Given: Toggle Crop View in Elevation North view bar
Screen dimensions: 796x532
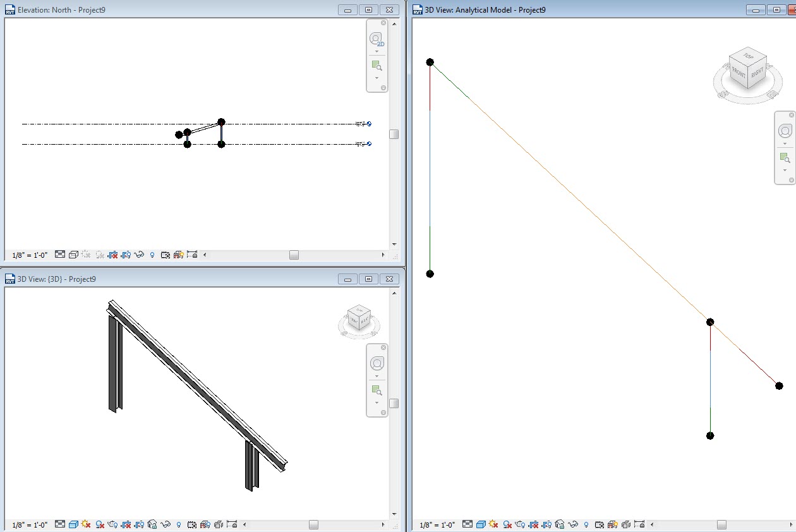Looking at the screenshot, I should tap(112, 255).
